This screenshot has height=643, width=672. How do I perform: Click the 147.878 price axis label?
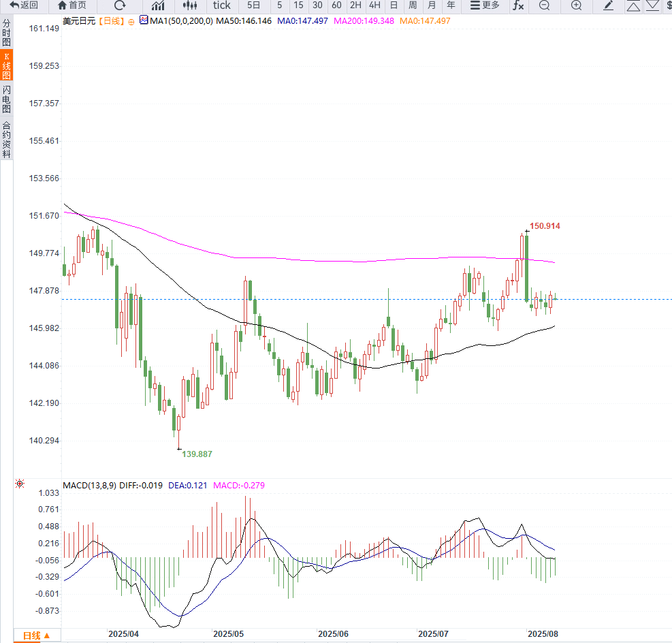pyautogui.click(x=44, y=291)
